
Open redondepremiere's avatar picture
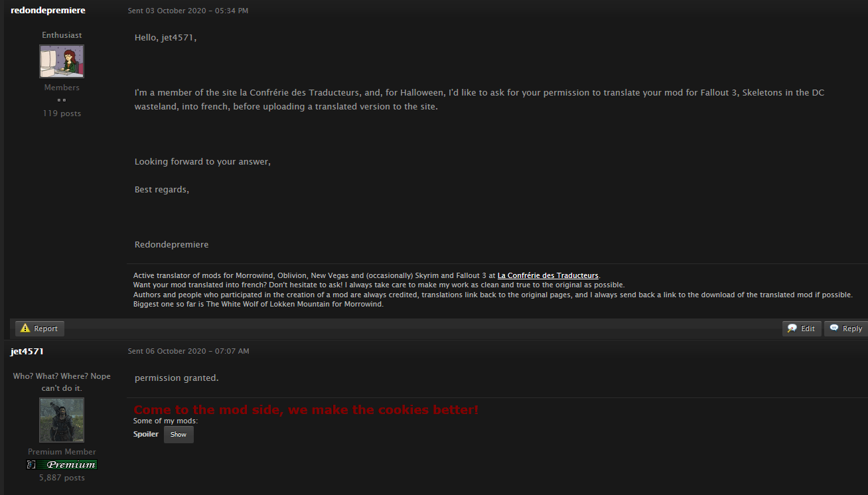[x=62, y=61]
